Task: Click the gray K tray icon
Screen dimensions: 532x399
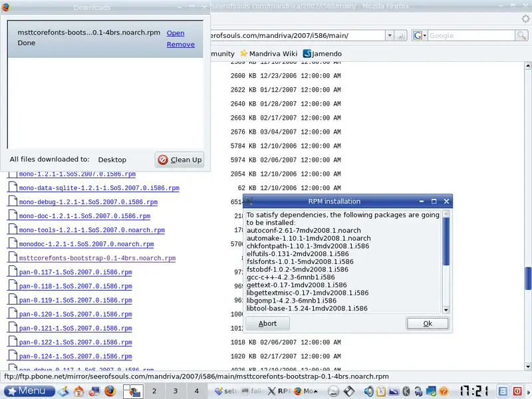Action: pyautogui.click(x=406, y=391)
